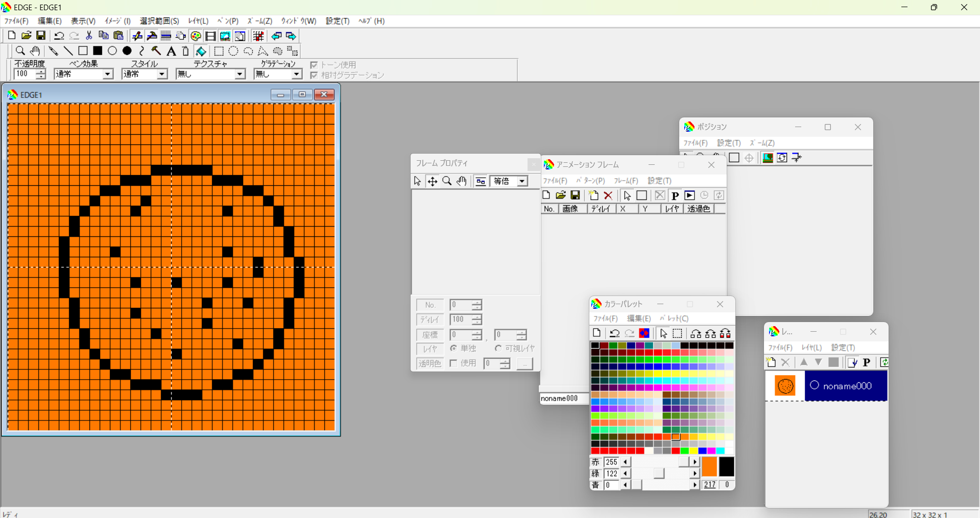
Task: Select the pencil freehand drawing tool
Action: 53,51
